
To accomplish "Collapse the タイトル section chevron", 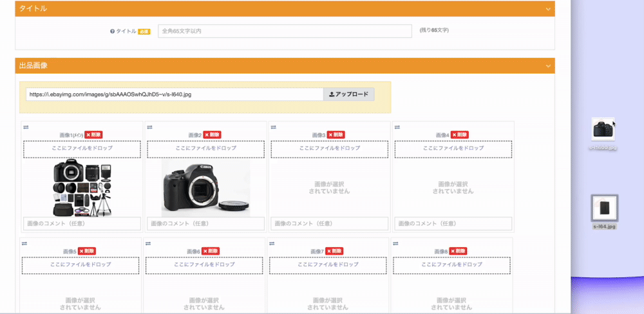I will coord(548,8).
